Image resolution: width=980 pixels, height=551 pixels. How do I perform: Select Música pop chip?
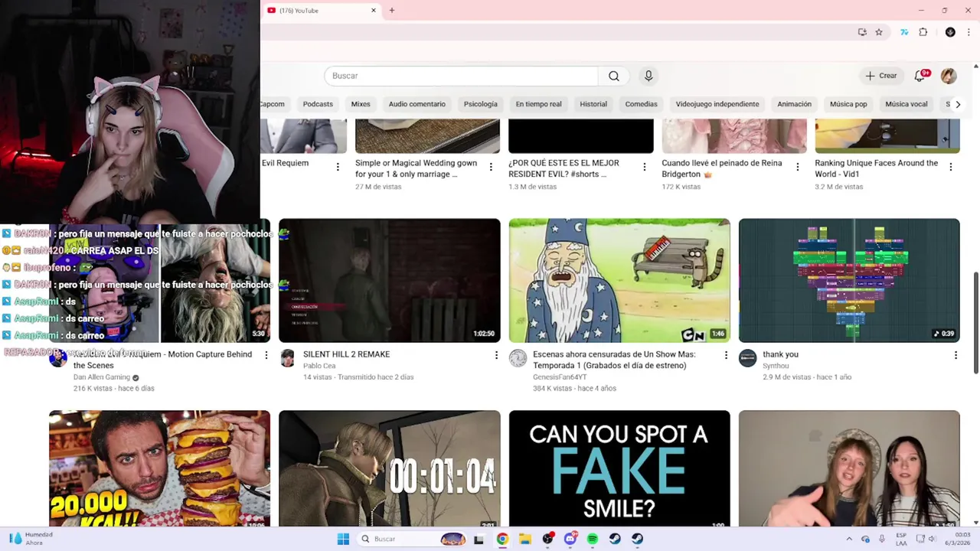click(x=848, y=104)
